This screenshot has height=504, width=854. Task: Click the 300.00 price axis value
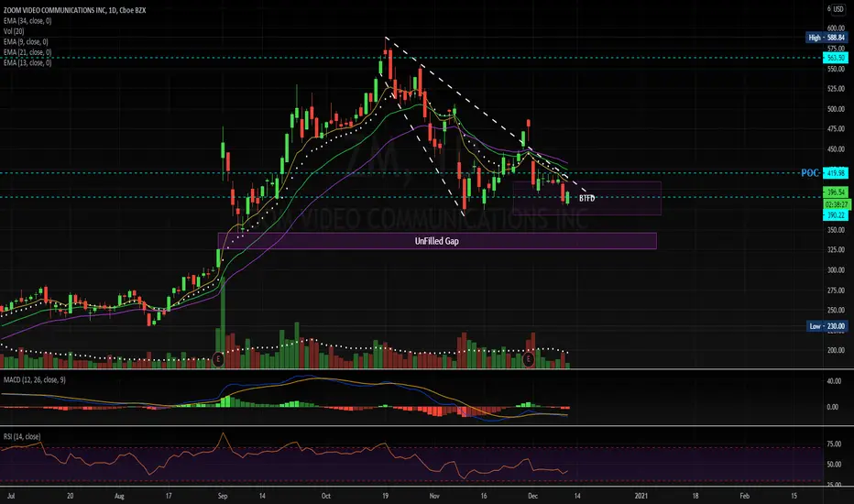coord(836,270)
